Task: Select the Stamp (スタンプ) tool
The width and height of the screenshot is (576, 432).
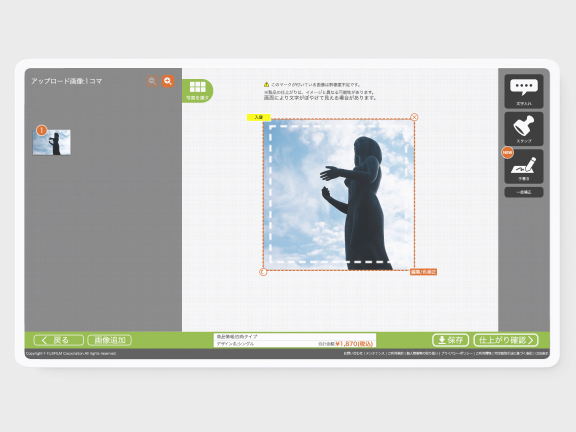Action: click(x=523, y=129)
